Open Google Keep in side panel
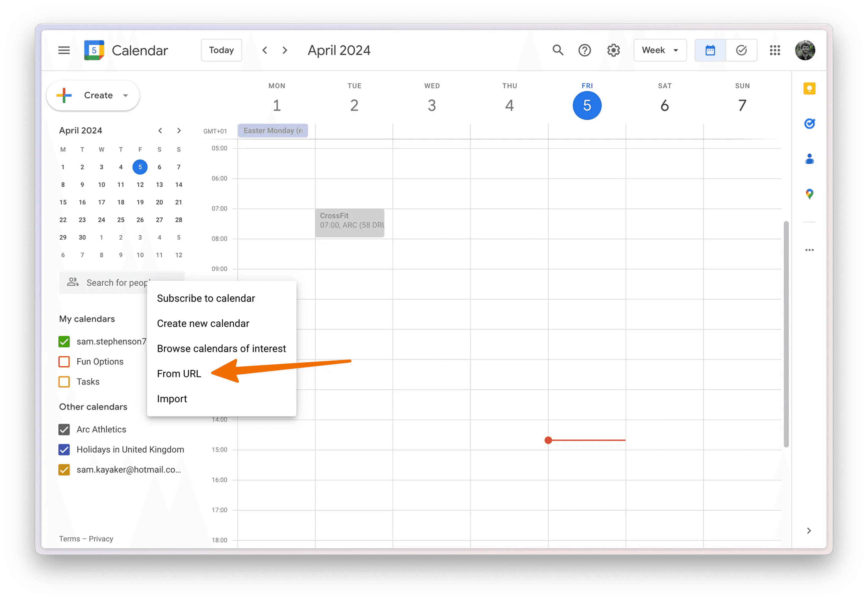The width and height of the screenshot is (868, 601). (x=809, y=88)
